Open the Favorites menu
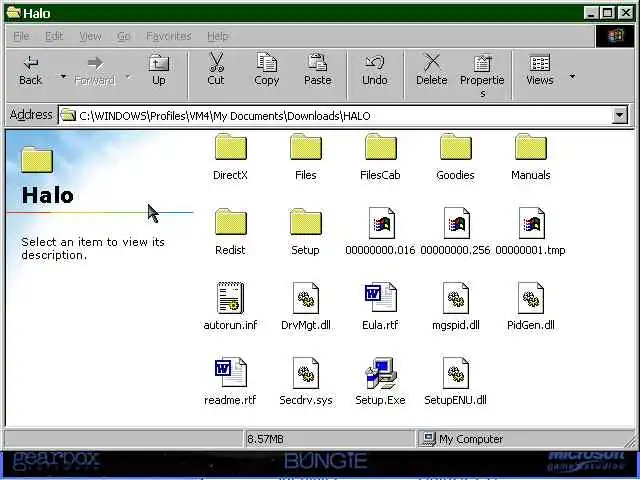640x480 pixels. 169,36
